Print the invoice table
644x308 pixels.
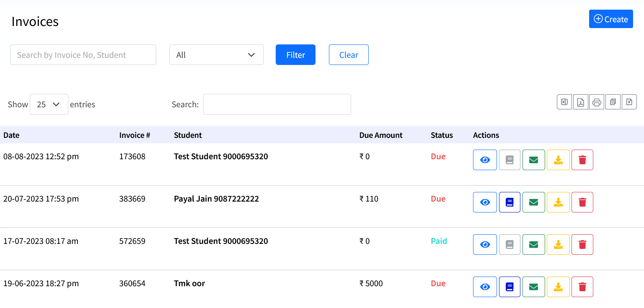pyautogui.click(x=597, y=102)
